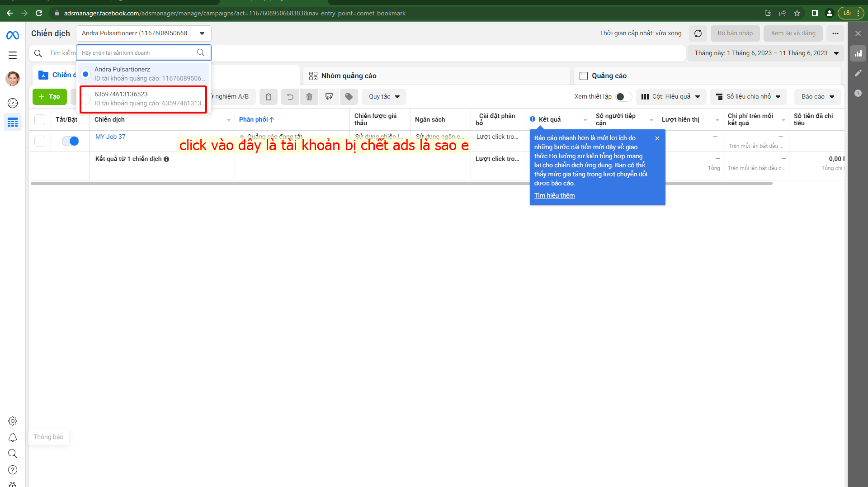Image resolution: width=868 pixels, height=487 pixels.
Task: Expand the Số người tiếp cận column menu
Action: (651, 120)
